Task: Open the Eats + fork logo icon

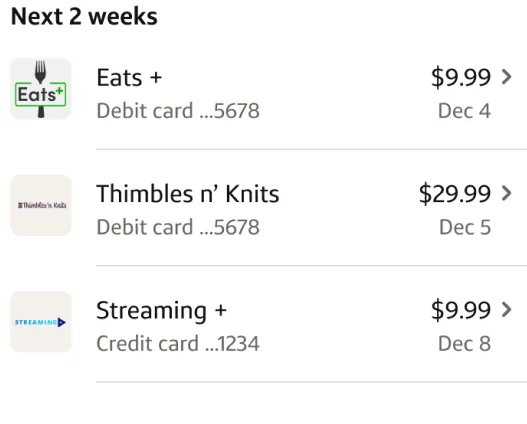Action: (x=41, y=89)
